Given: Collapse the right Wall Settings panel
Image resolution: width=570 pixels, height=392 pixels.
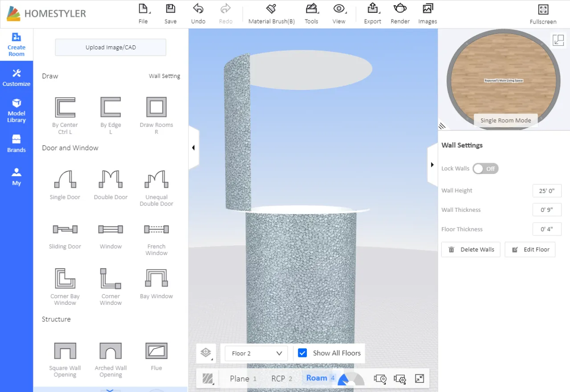Looking at the screenshot, I should click(x=432, y=165).
